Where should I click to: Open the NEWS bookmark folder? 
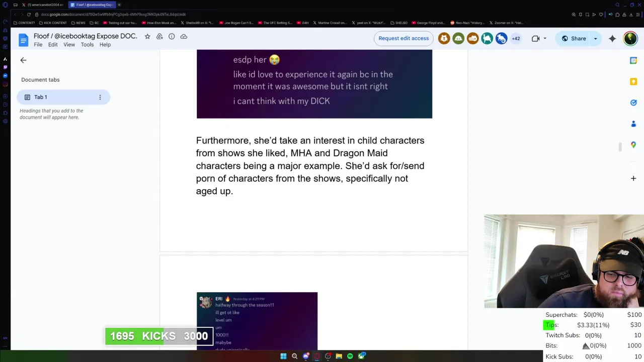tap(78, 23)
